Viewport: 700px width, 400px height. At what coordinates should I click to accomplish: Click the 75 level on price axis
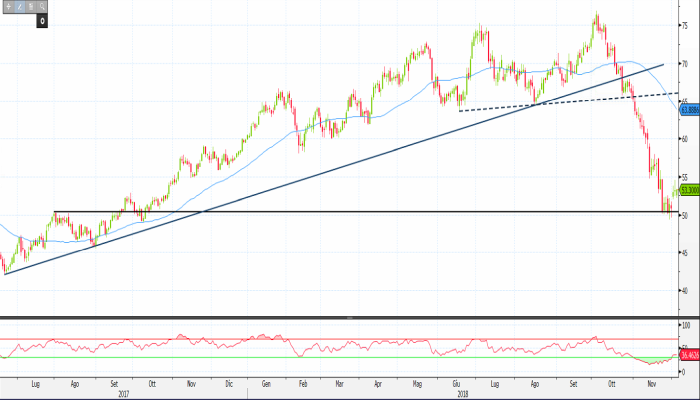point(686,26)
